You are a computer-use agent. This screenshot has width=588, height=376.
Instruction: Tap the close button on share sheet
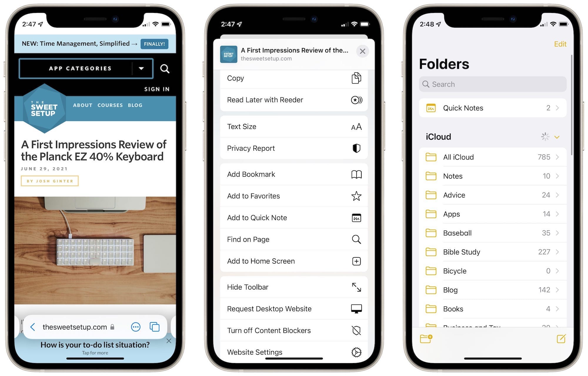[x=362, y=51]
